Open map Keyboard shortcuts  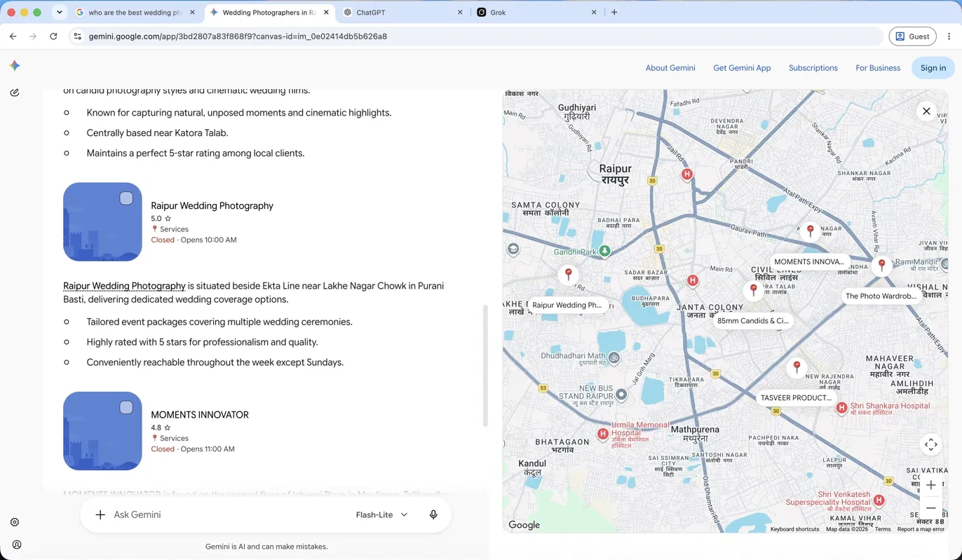[794, 529]
